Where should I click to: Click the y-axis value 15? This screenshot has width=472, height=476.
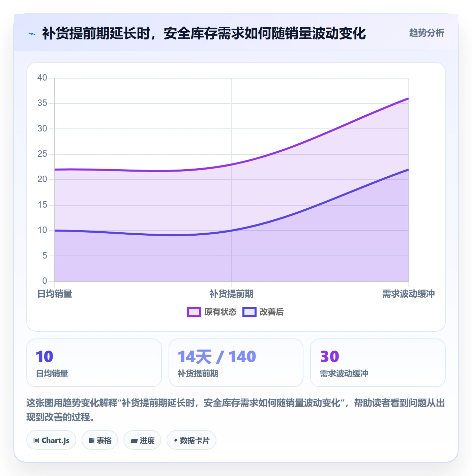[x=42, y=205]
